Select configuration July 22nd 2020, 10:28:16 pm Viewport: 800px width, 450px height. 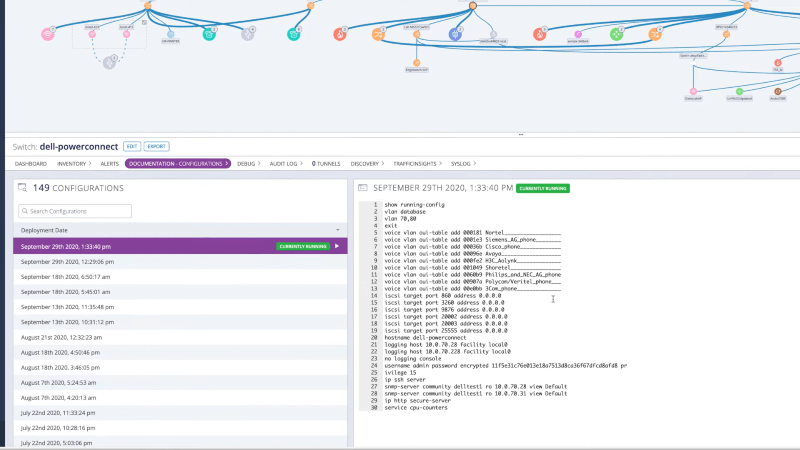180,428
